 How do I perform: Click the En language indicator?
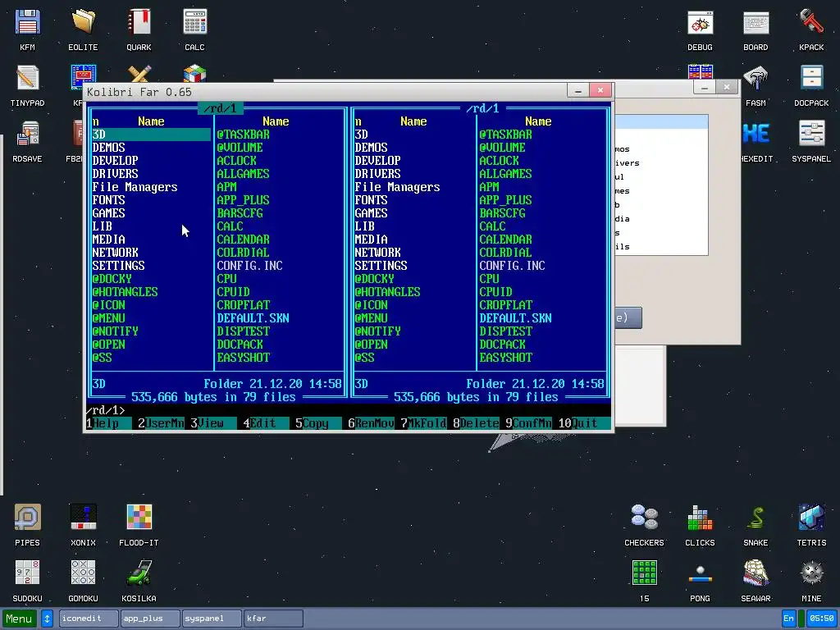(788, 619)
